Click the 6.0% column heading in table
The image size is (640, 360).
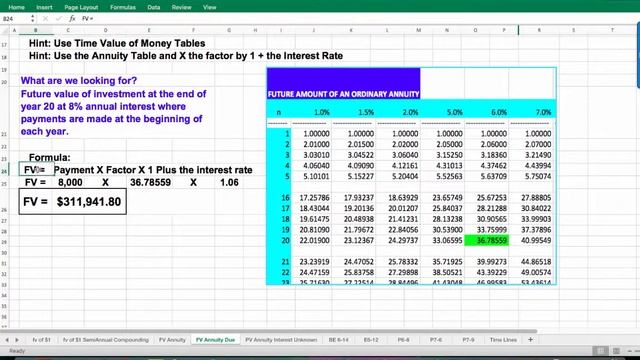(499, 112)
